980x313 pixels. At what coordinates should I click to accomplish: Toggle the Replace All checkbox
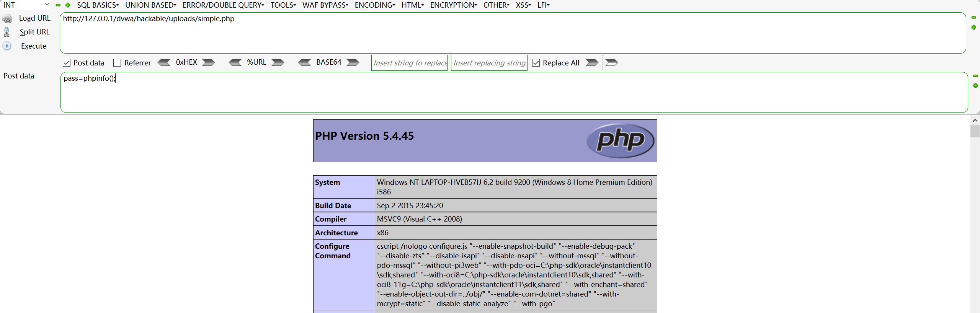(536, 63)
